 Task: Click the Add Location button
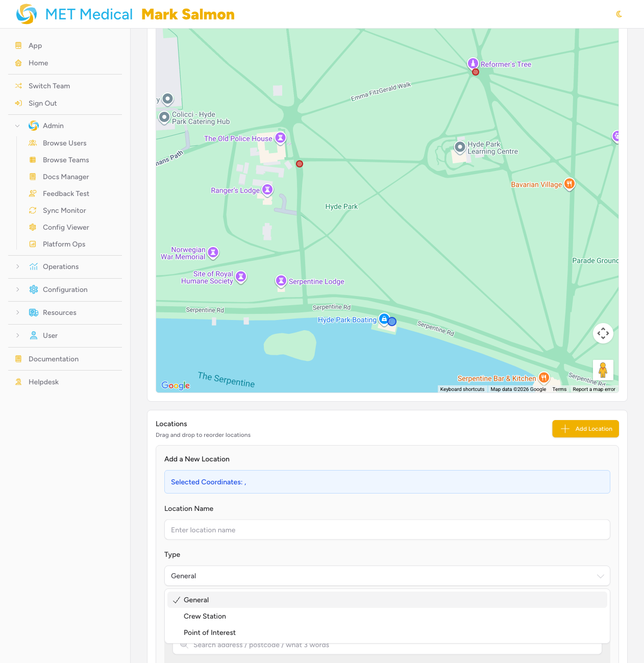click(x=585, y=429)
